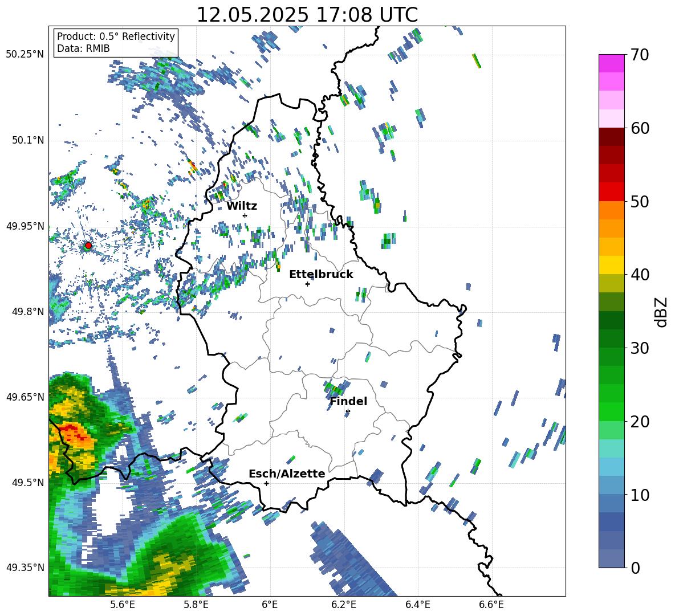Click the light blue swatch between 10 and 20
Image resolution: width=675 pixels, height=616 pixels.
tap(612, 467)
